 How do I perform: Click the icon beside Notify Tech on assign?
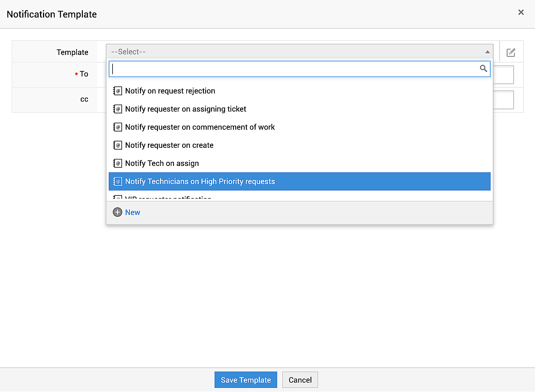coord(118,163)
